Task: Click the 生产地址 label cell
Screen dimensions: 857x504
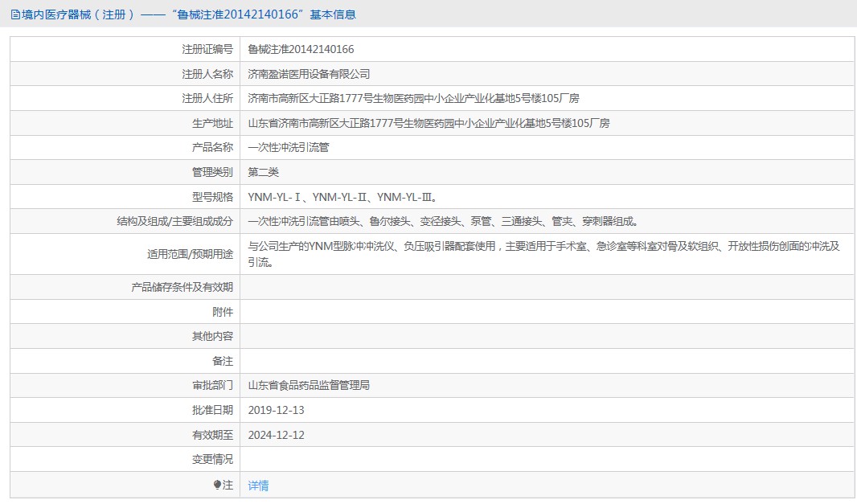Action: (125, 123)
